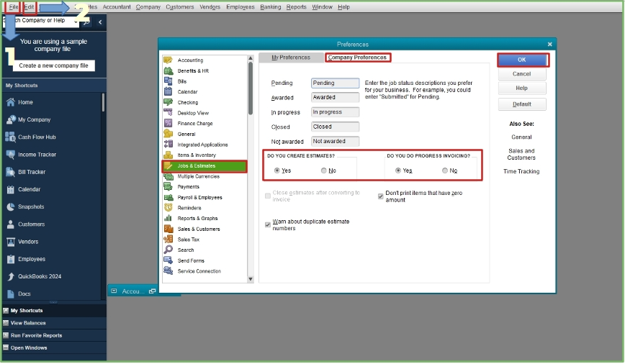This screenshot has height=364, width=625.
Task: Click preferences list scroll-up arrow
Action: pyautogui.click(x=251, y=58)
